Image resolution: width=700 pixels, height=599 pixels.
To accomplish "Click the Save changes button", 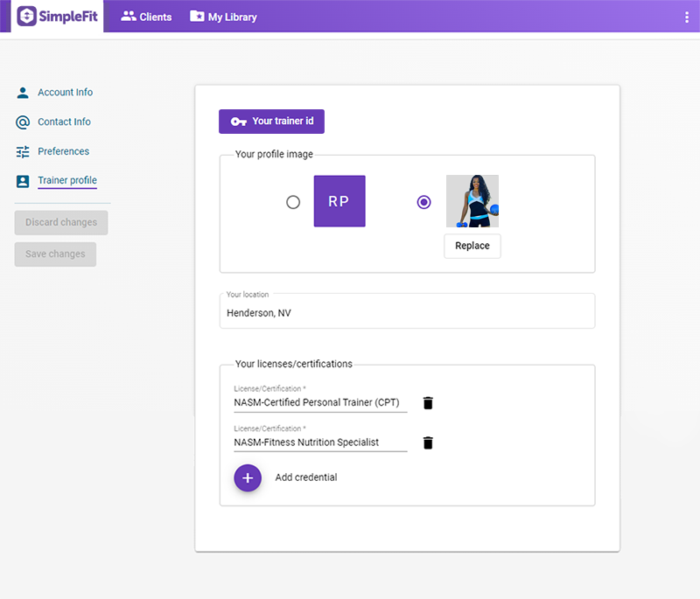I will 55,254.
